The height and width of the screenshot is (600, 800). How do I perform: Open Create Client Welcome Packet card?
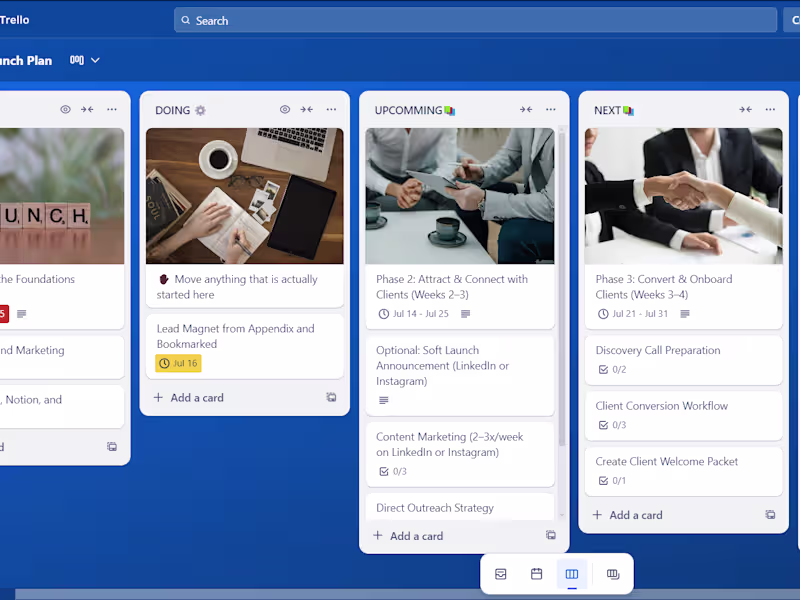(684, 471)
